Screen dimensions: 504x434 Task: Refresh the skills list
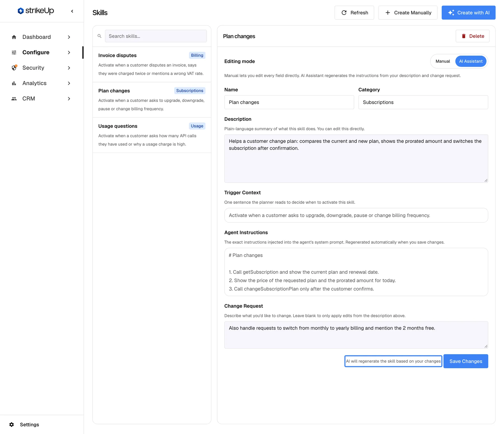coord(354,13)
